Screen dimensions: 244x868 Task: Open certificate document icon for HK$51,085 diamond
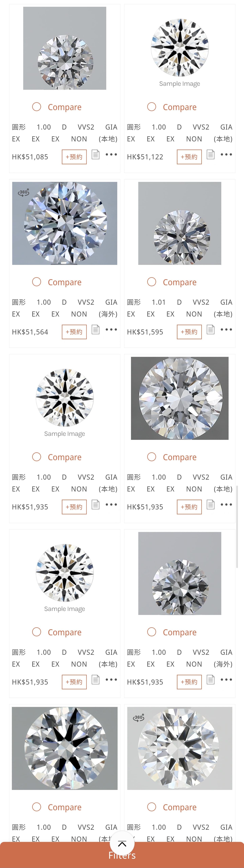[x=96, y=155]
